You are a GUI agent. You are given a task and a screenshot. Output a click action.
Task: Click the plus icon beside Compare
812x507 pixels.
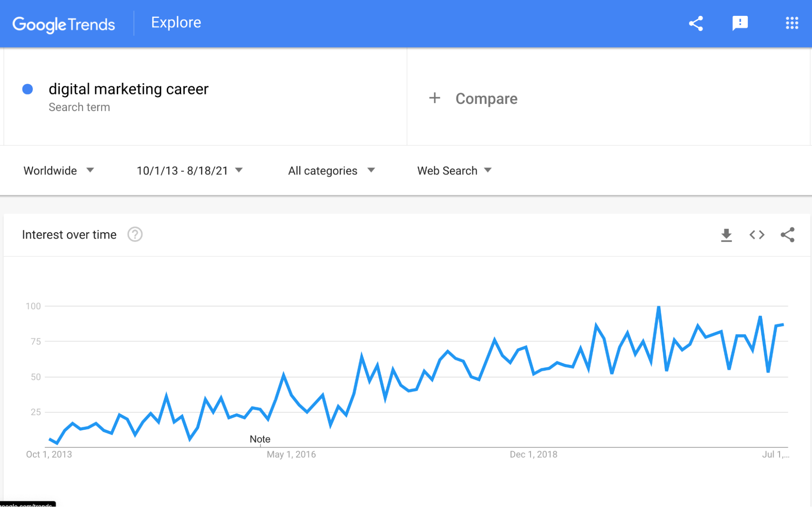pos(435,98)
